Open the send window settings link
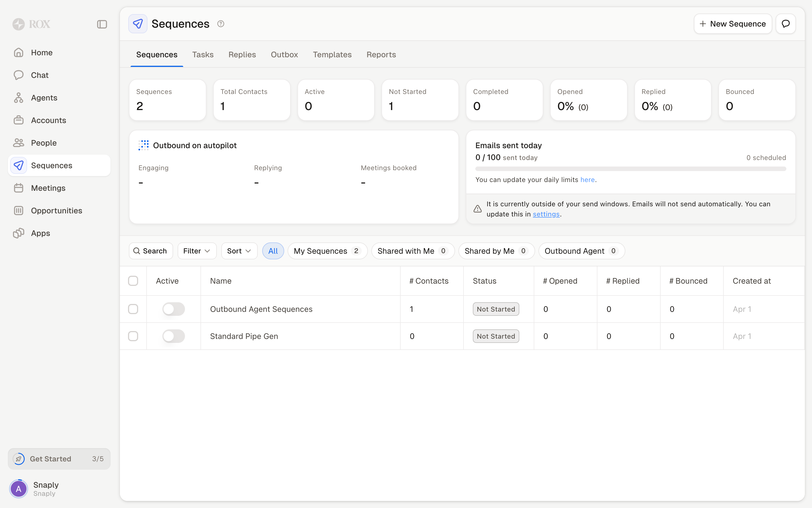The height and width of the screenshot is (508, 812). 546,214
